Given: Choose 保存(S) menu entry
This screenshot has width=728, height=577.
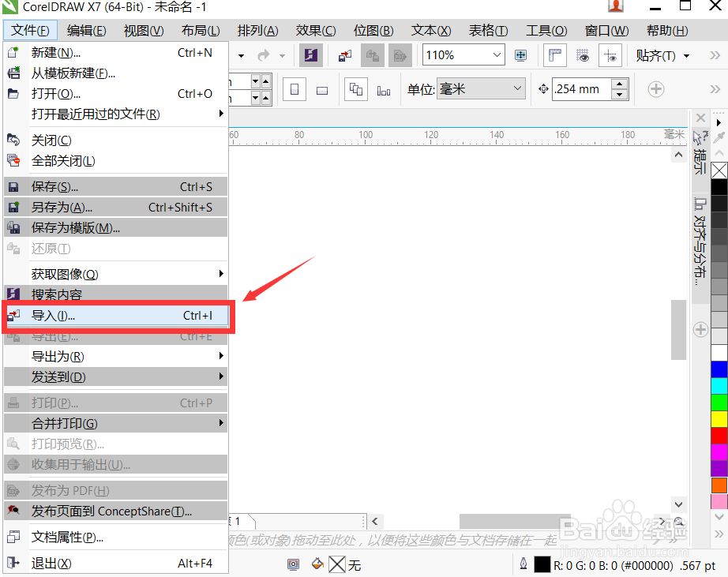Looking at the screenshot, I should tap(115, 186).
